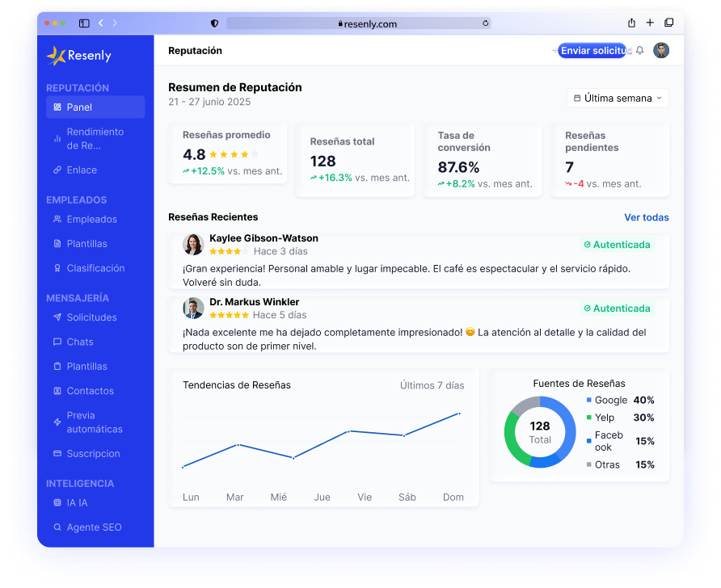Open Clasificación in the sidebar
The height and width of the screenshot is (588, 721).
coord(95,268)
